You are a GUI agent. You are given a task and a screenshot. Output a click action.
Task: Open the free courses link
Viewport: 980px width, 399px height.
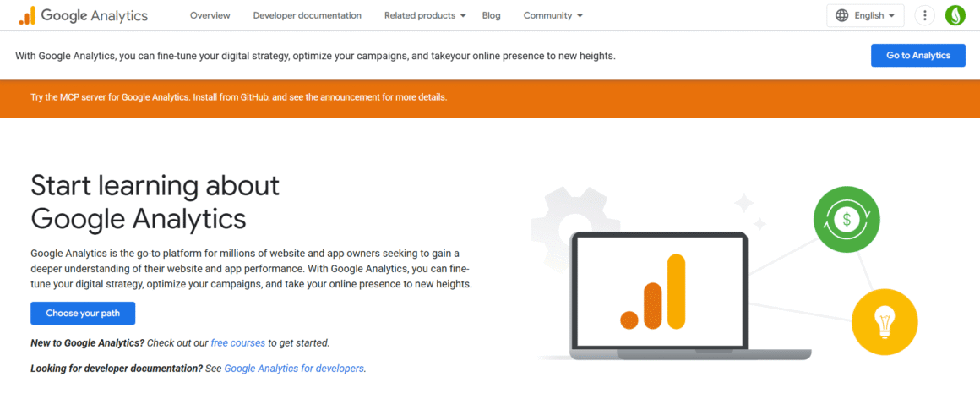pyautogui.click(x=238, y=342)
